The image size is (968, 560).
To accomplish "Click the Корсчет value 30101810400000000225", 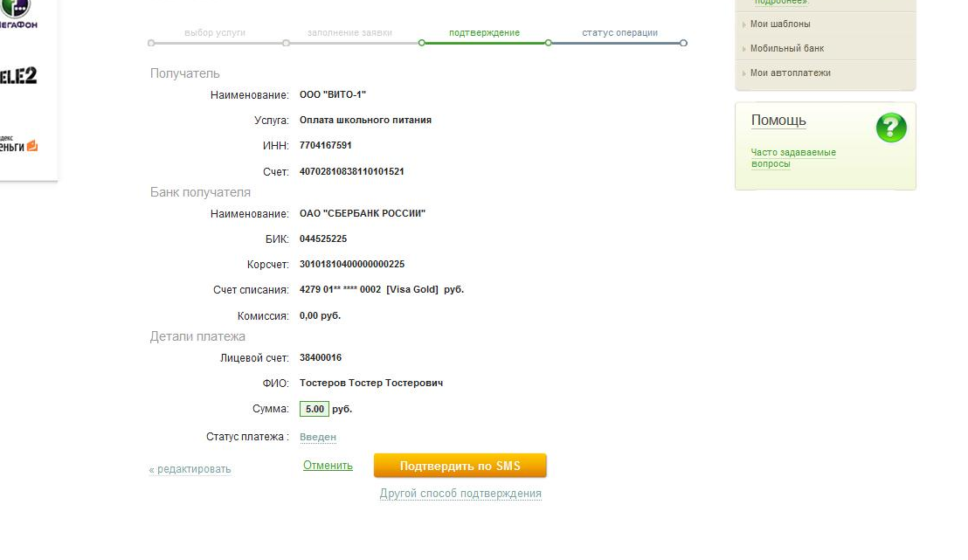I will (x=352, y=264).
